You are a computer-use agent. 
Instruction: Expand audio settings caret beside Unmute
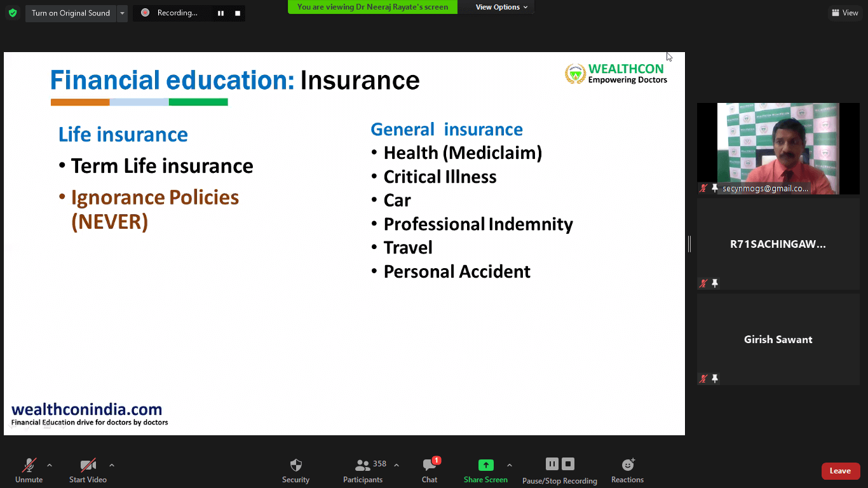point(50,465)
